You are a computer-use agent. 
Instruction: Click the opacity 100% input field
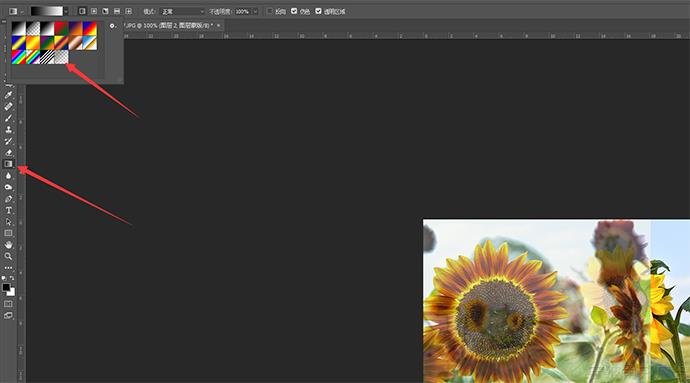click(242, 11)
